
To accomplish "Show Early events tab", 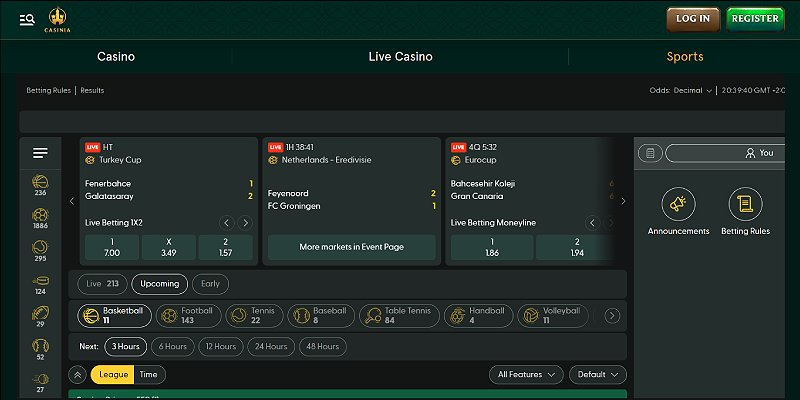I will (210, 284).
